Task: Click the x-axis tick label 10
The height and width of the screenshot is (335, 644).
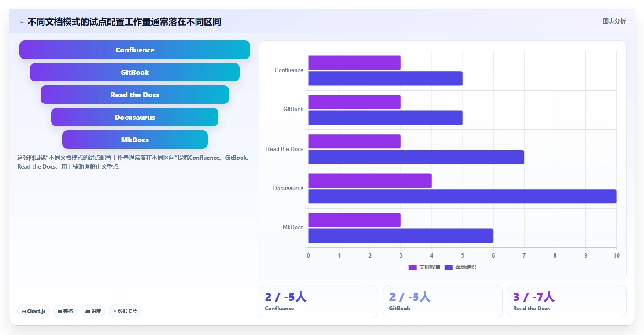Action: pos(616,256)
